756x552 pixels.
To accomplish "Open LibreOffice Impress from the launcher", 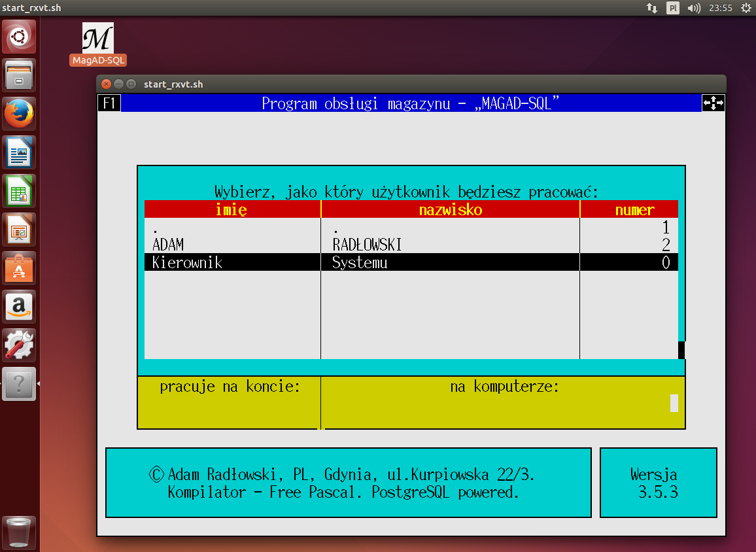I will point(19,229).
